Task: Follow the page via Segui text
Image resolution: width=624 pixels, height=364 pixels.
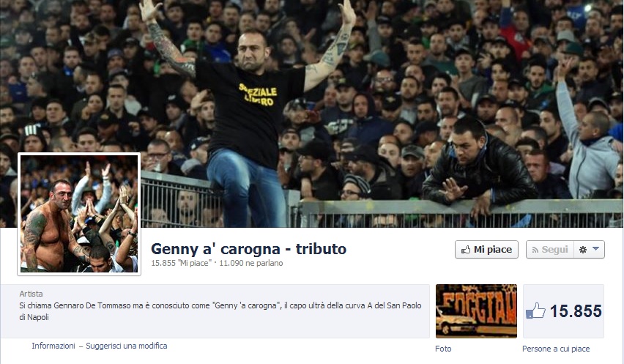Action: tap(554, 250)
